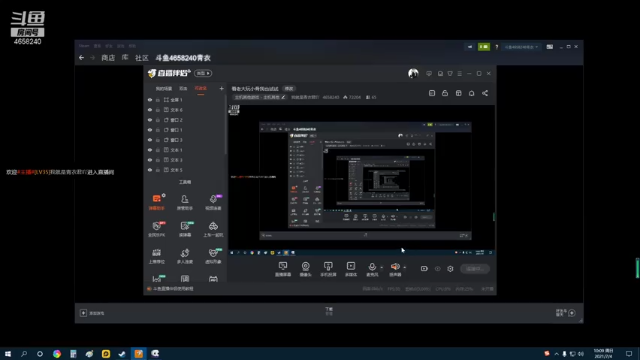This screenshot has height=360, width=640.
Task: Open the user avatar profile
Action: [x=413, y=73]
